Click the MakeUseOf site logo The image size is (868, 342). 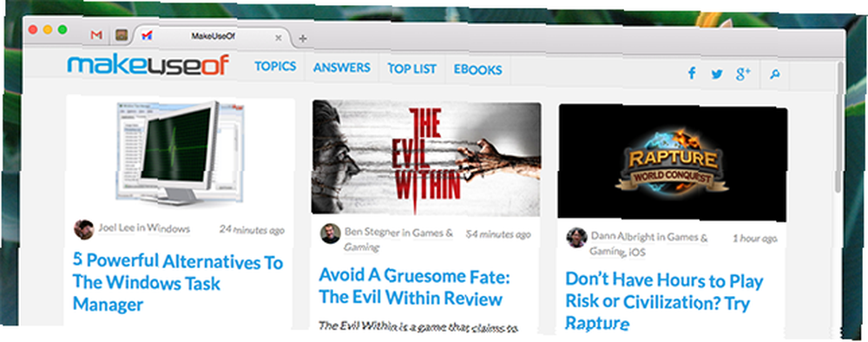[148, 65]
